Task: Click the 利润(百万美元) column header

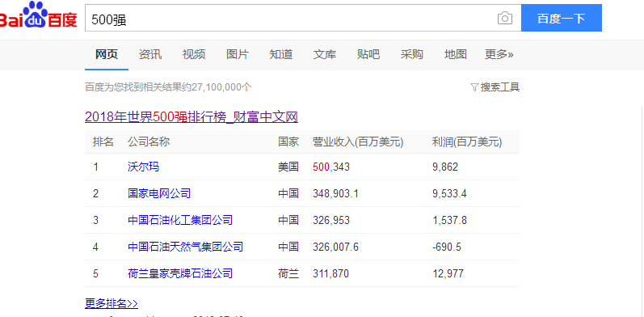Action: click(x=467, y=142)
